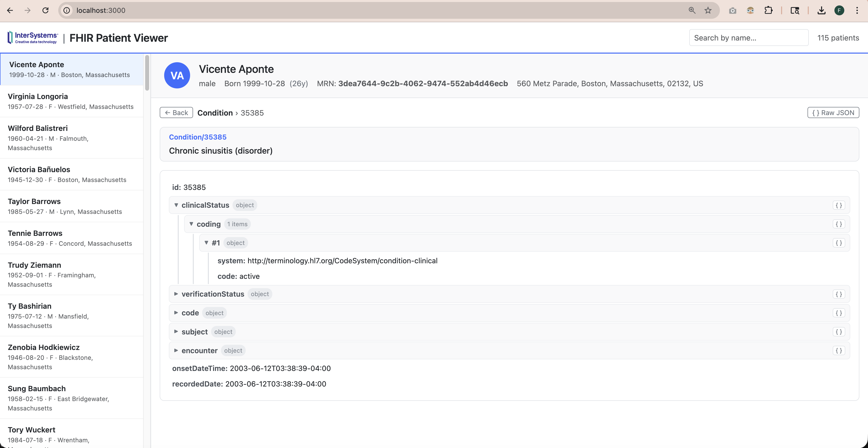
Task: Show Raw JSON for the condition
Action: (x=833, y=113)
